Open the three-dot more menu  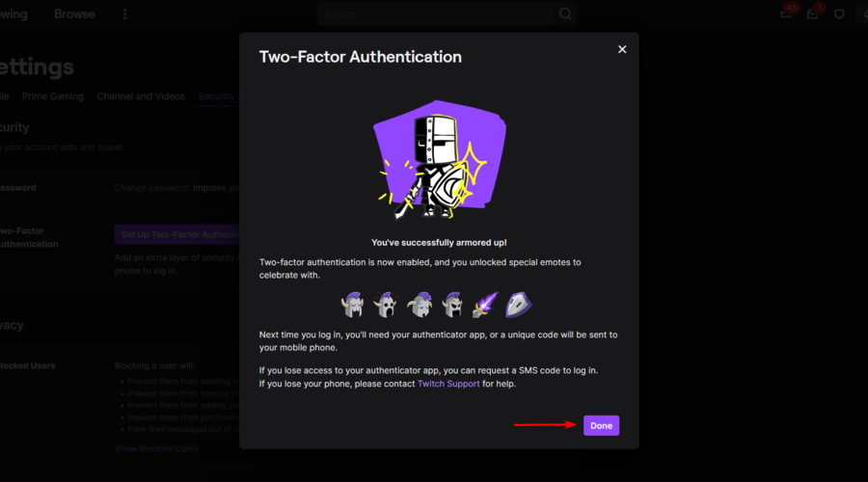click(x=124, y=13)
